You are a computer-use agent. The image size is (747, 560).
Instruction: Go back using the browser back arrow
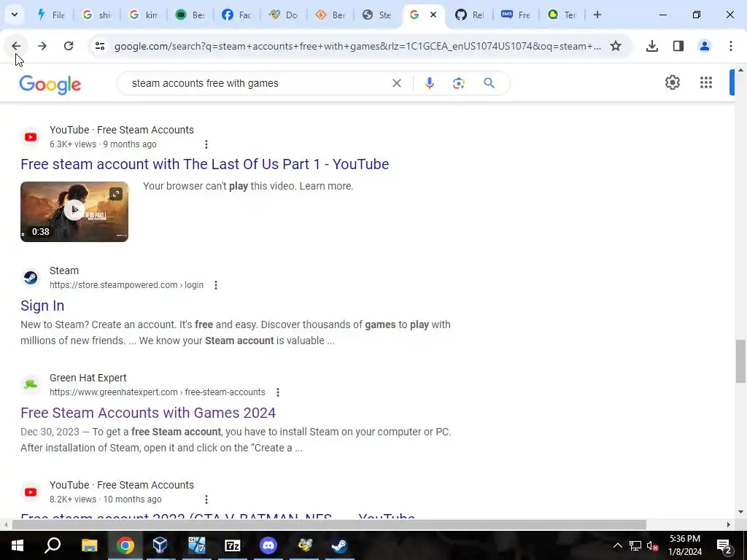[x=16, y=46]
